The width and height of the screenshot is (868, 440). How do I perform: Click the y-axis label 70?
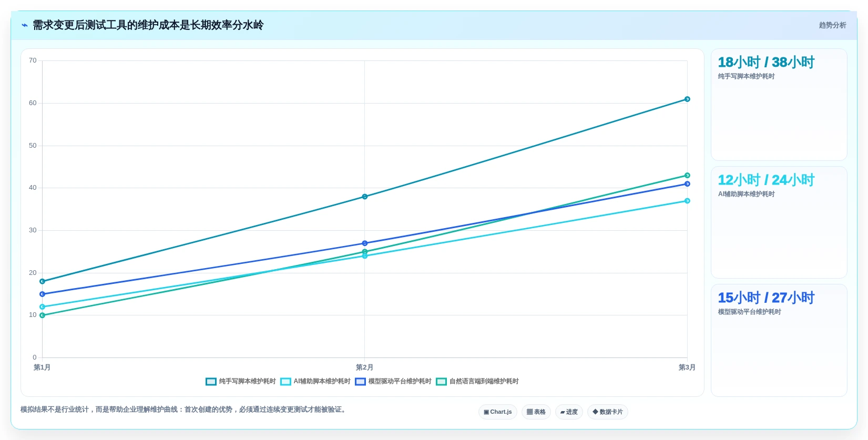click(33, 60)
